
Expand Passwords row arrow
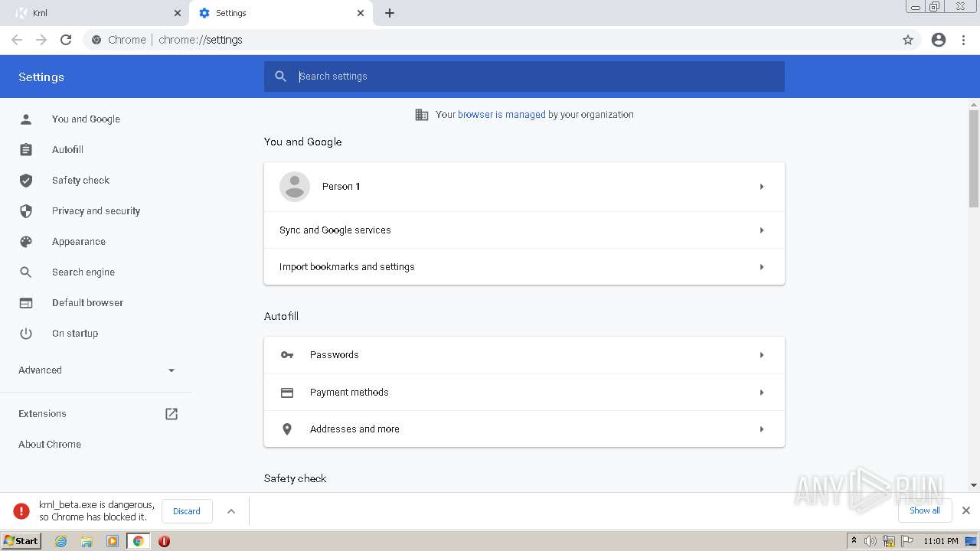coord(762,355)
